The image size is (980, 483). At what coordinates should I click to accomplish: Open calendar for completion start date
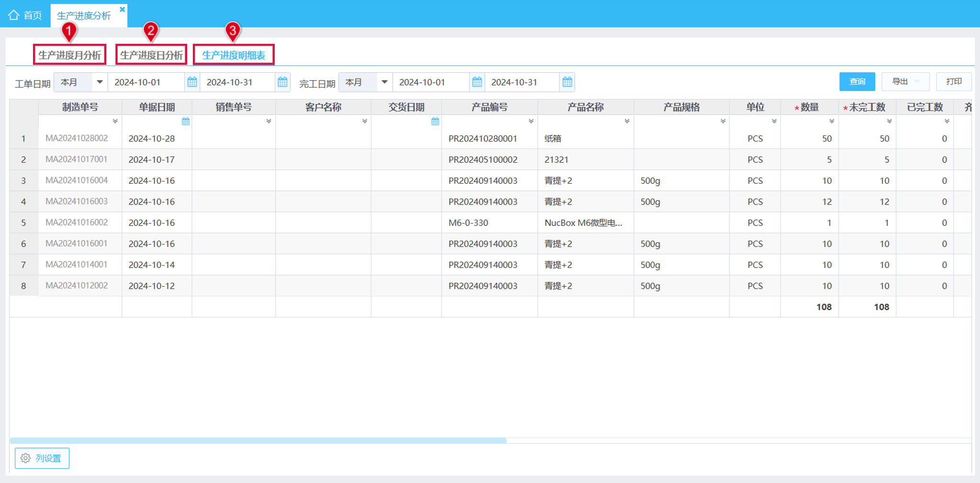[477, 82]
